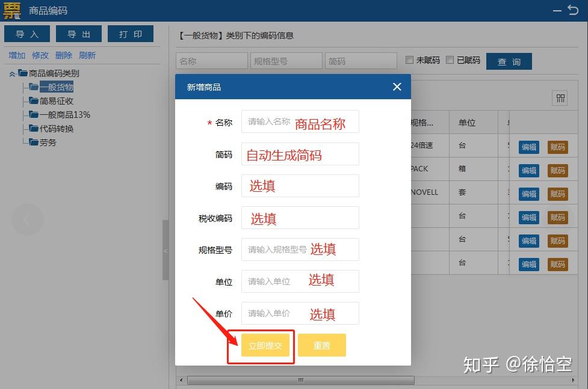Submit the form with 立即提交
588x389 pixels.
click(x=265, y=345)
